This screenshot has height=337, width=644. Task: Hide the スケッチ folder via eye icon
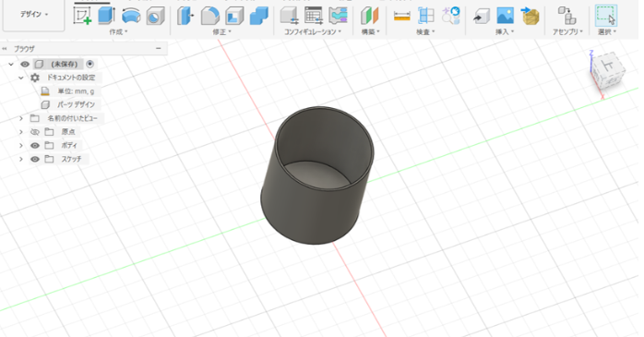click(x=35, y=159)
